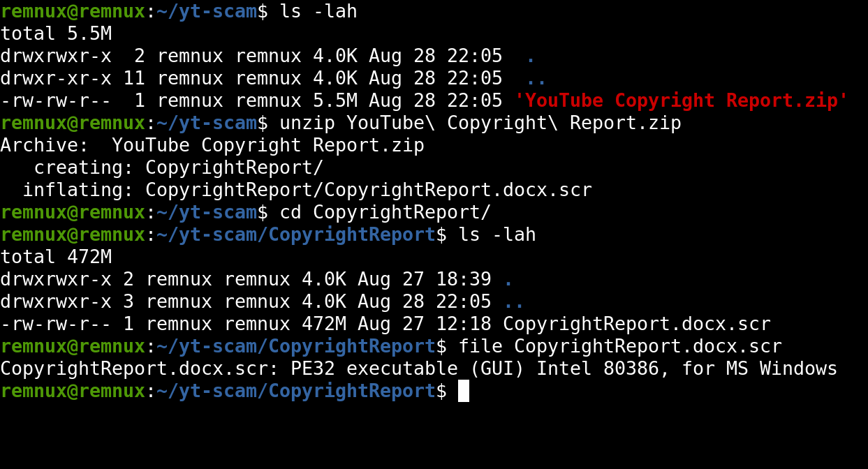Click the 'total 472M' output line
This screenshot has height=469, width=868.
pos(56,257)
